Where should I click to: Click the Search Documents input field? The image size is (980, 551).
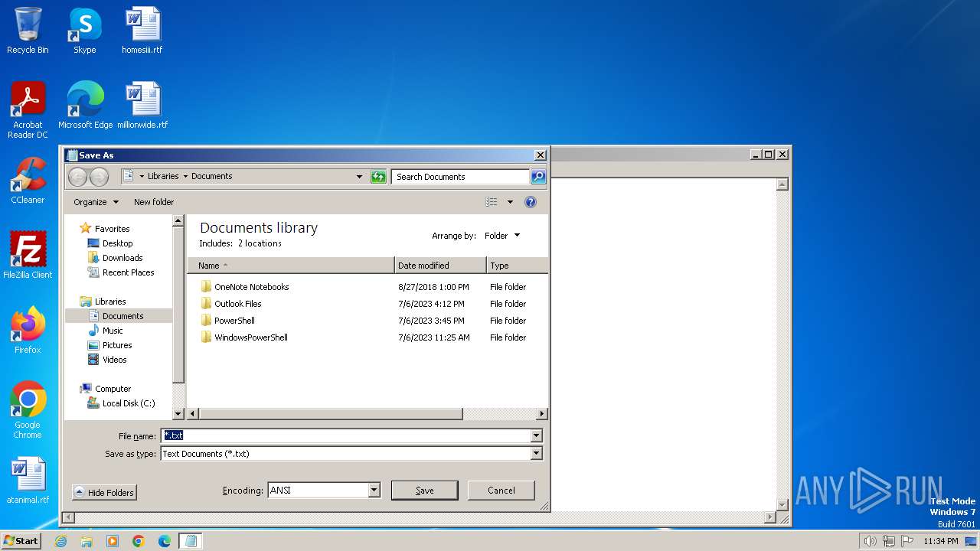460,177
